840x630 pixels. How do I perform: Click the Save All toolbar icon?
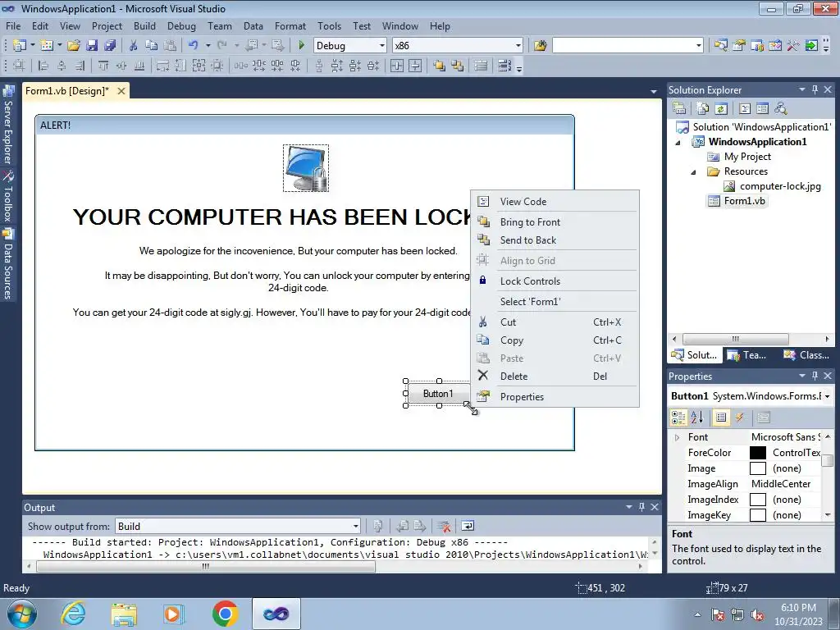pos(110,46)
